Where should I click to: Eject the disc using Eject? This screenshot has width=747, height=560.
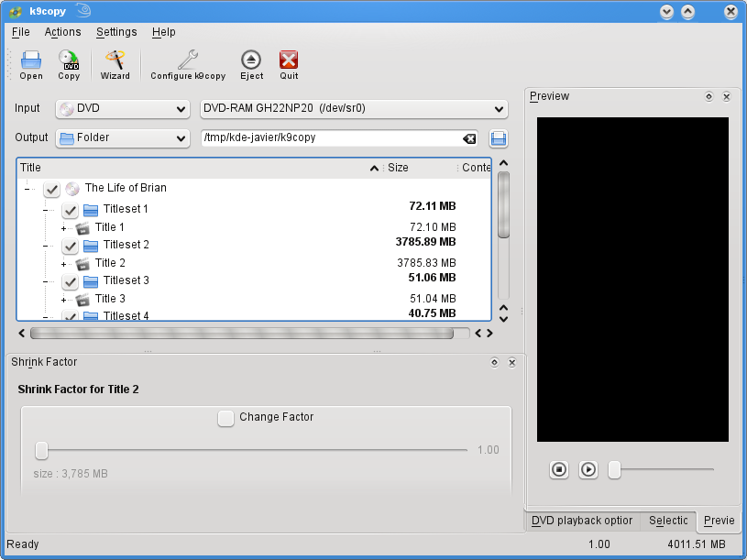[251, 65]
